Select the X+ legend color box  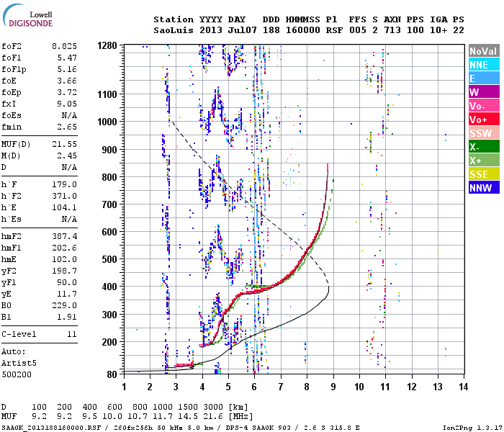pos(484,160)
